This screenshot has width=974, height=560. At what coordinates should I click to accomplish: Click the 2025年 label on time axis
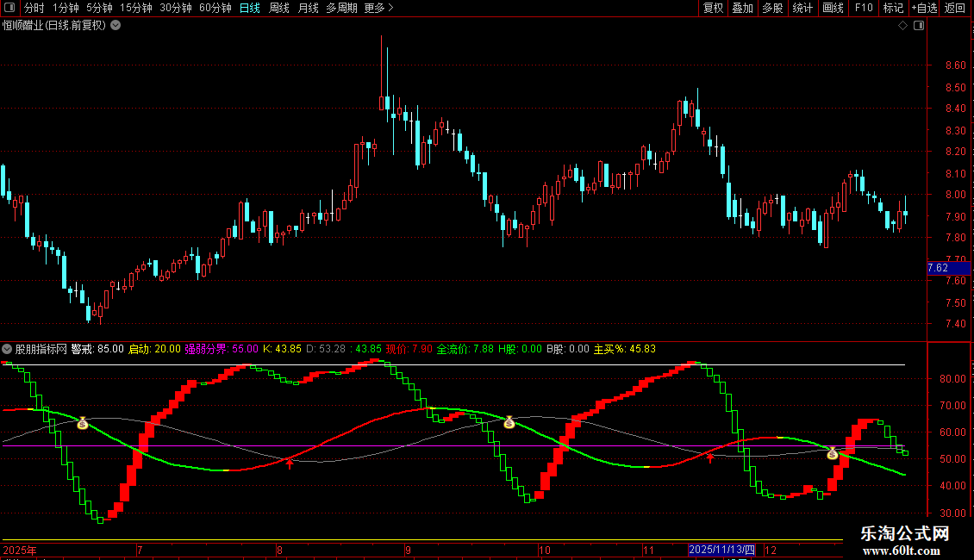(x=20, y=550)
